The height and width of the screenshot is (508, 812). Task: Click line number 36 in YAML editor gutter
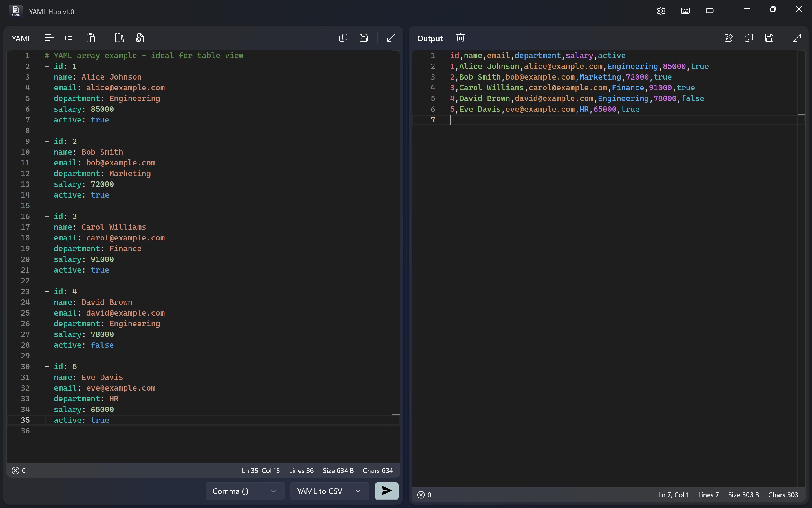(25, 431)
